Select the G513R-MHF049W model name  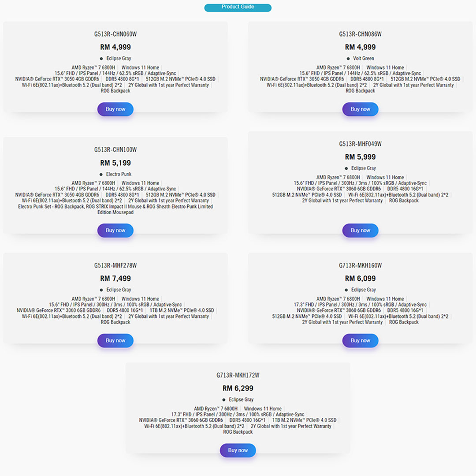point(360,143)
